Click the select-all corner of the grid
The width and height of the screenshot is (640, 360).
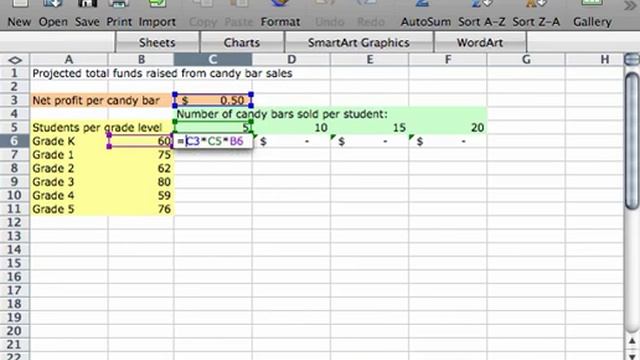[15, 60]
